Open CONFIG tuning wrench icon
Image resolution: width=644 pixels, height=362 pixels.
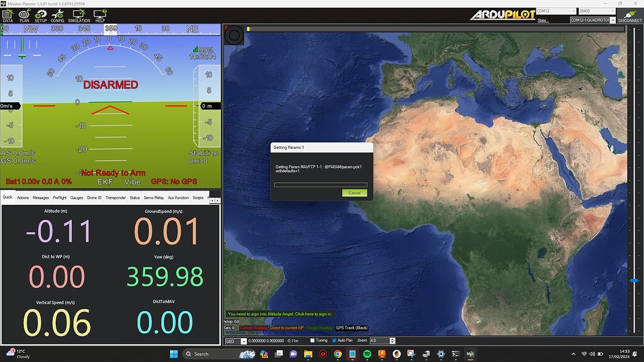tap(57, 16)
